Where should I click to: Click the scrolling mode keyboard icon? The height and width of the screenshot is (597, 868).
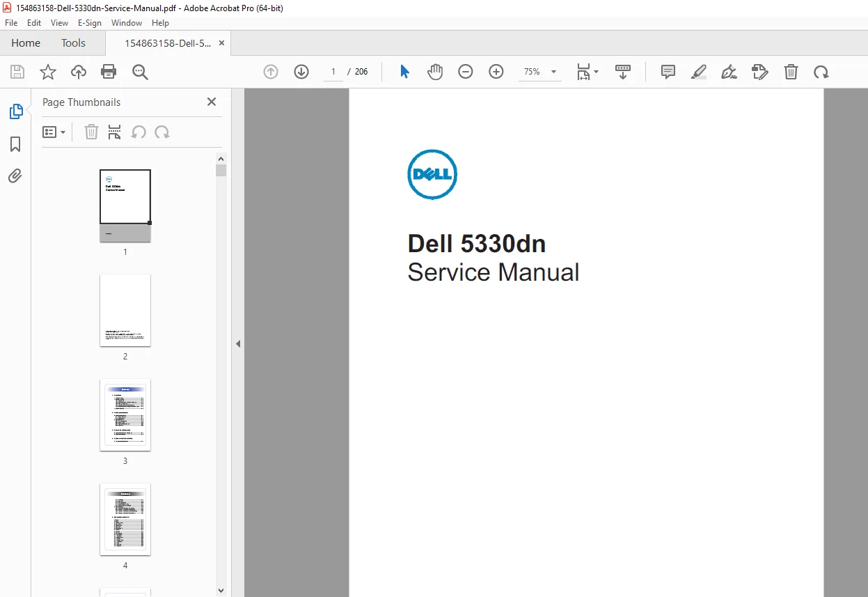623,72
